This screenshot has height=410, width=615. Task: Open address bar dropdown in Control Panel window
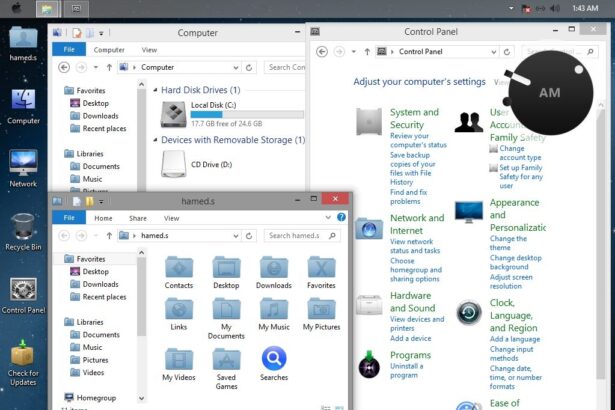(493, 52)
